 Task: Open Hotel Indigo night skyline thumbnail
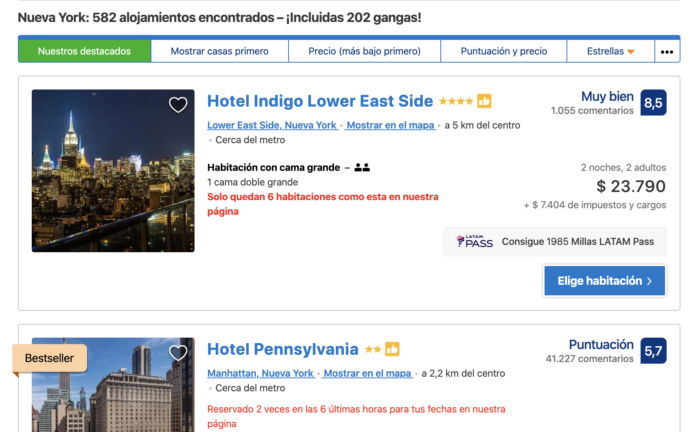click(113, 171)
